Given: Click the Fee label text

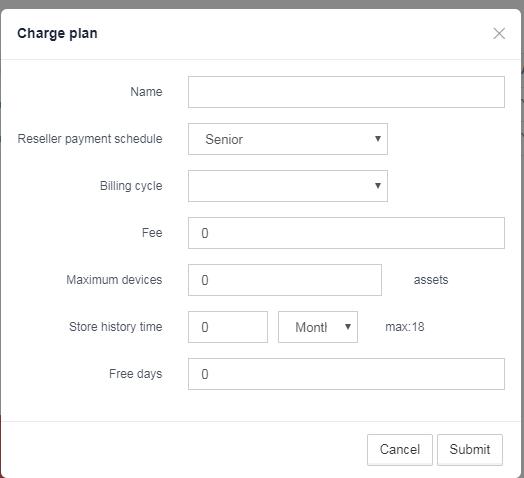Looking at the screenshot, I should (152, 233).
